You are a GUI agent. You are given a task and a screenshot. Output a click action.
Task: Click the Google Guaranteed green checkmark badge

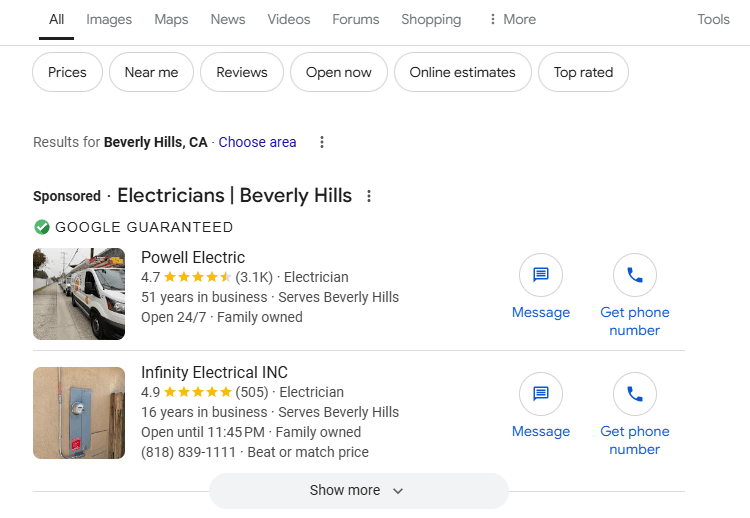point(42,227)
